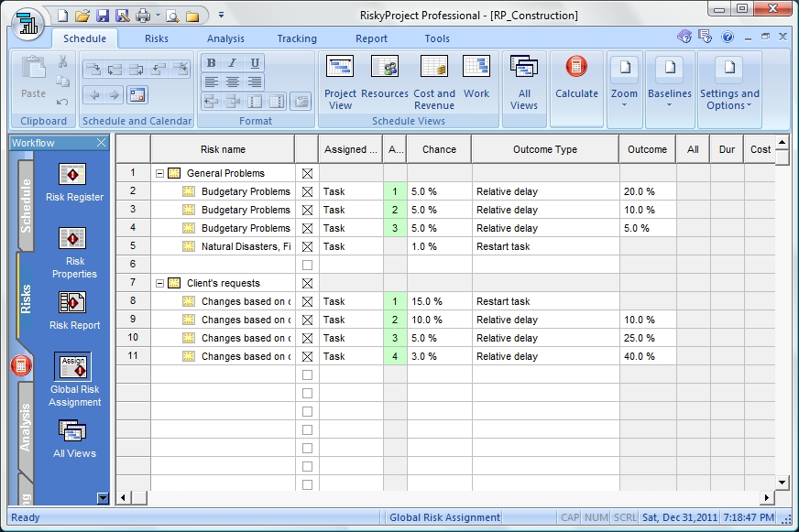The height and width of the screenshot is (532, 799).
Task: Click the Save icon
Action: click(x=103, y=16)
